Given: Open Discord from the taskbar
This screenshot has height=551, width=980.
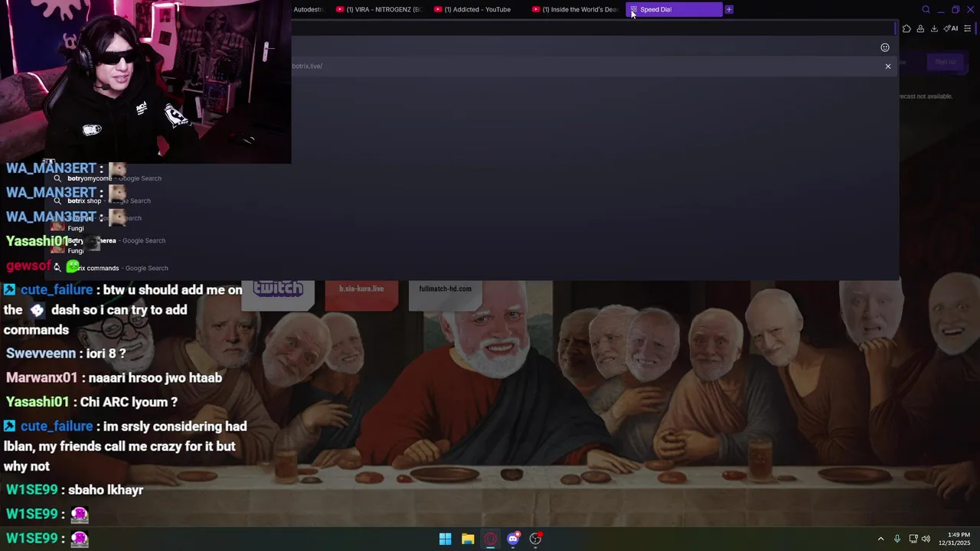Looking at the screenshot, I should click(513, 539).
